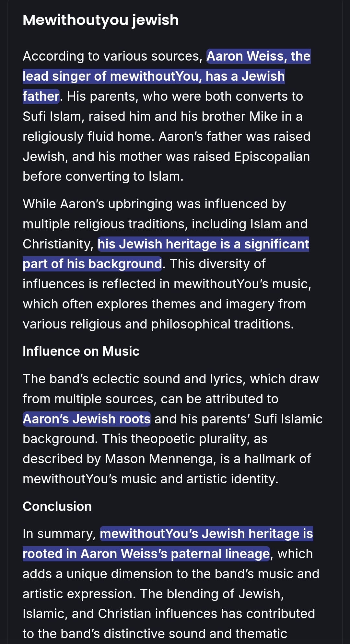Click the line "various religious and philosophical traditions."

pyautogui.click(x=158, y=324)
